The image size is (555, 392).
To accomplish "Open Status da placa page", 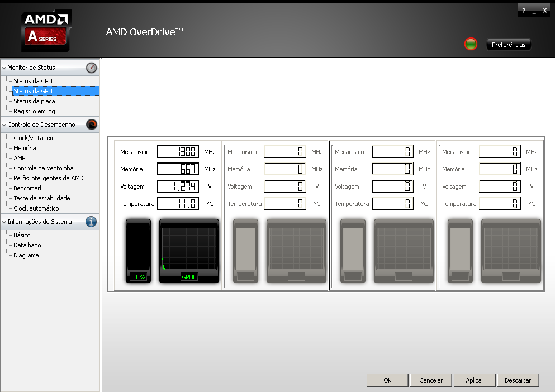I will [x=34, y=101].
